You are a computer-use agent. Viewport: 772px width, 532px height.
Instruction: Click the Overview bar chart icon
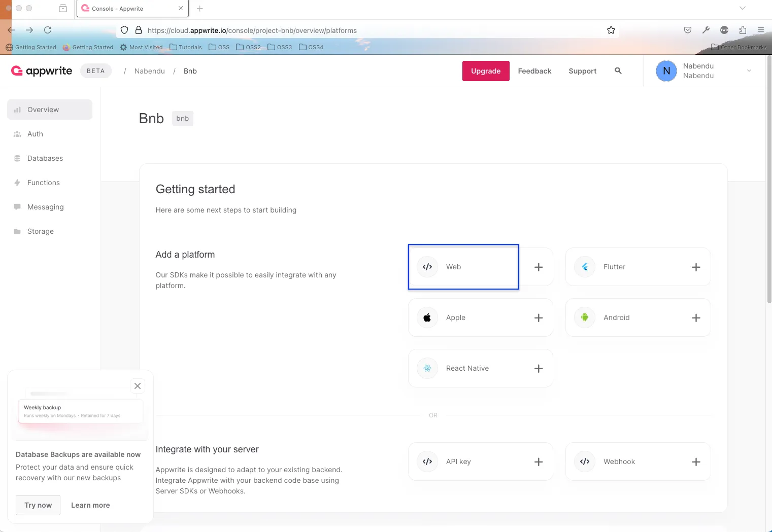17,110
